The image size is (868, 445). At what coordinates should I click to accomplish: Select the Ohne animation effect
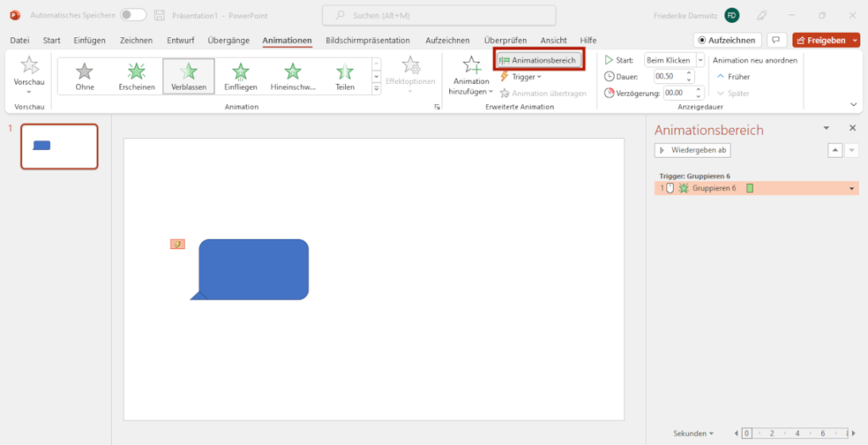point(85,76)
